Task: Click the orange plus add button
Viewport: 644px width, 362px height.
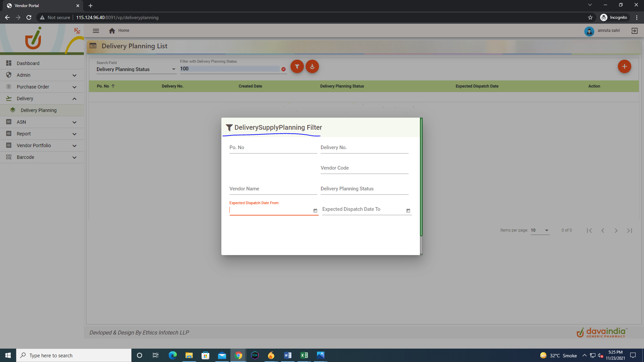Action: click(x=624, y=66)
